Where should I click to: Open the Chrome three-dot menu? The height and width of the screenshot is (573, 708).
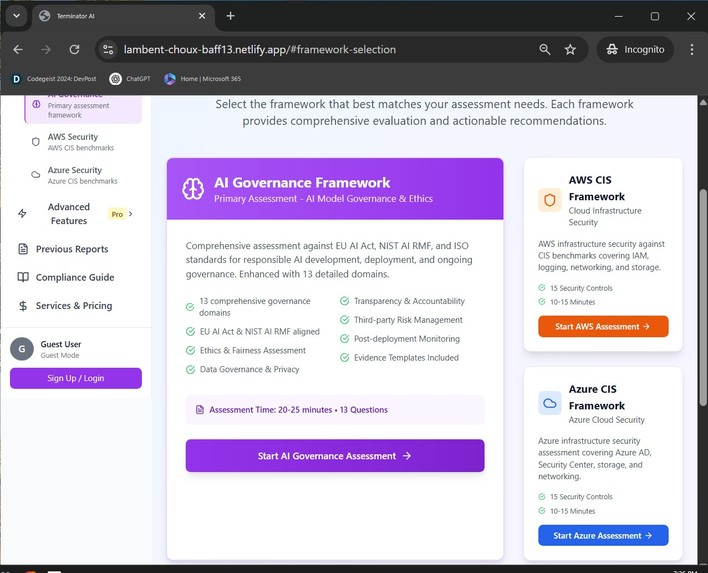[692, 50]
